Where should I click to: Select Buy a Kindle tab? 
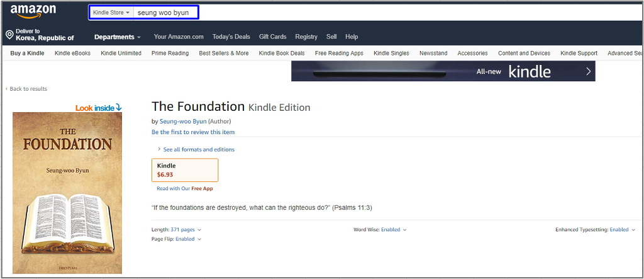tap(27, 53)
